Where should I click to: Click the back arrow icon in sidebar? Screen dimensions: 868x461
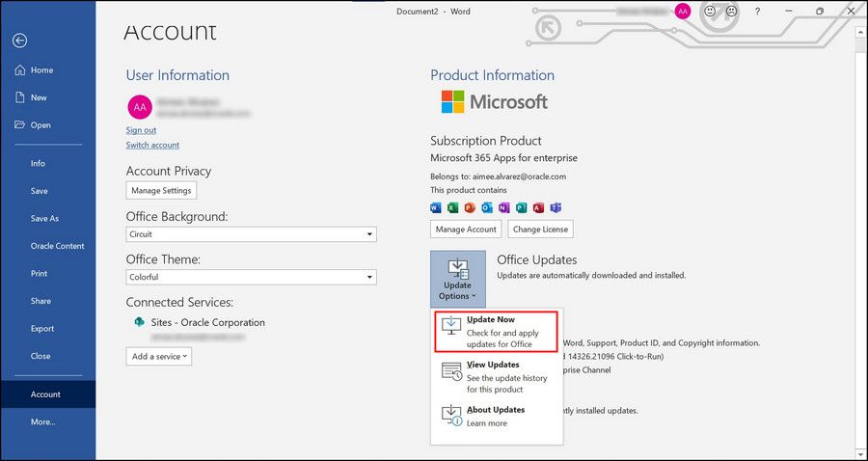click(x=20, y=41)
